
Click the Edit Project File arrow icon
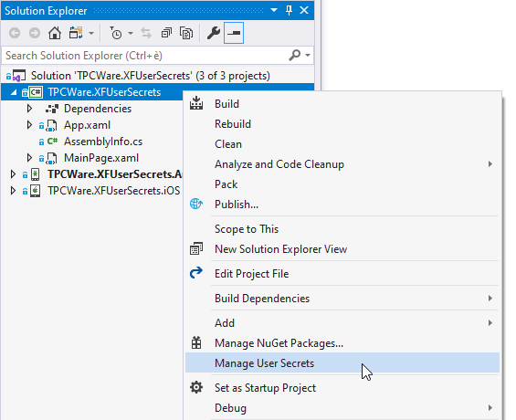coord(196,273)
